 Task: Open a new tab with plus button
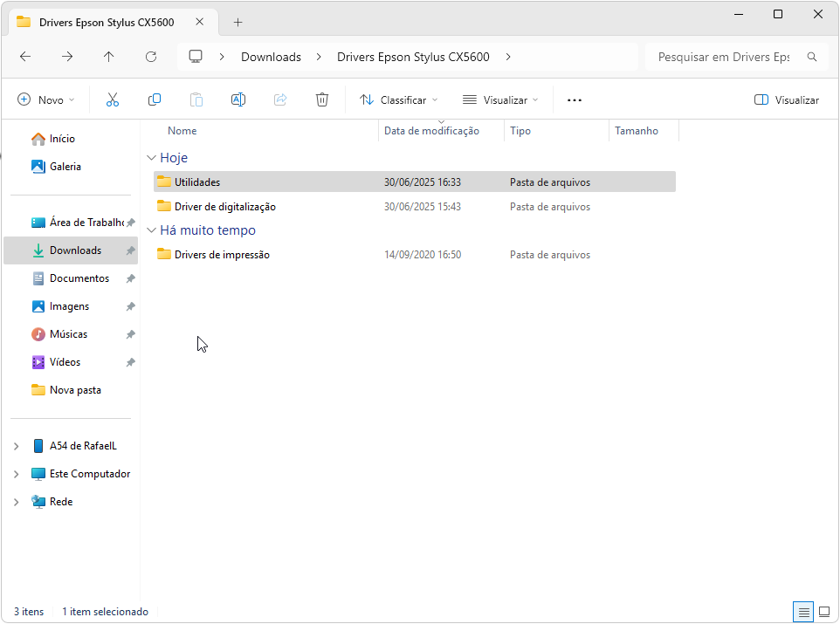coord(238,22)
